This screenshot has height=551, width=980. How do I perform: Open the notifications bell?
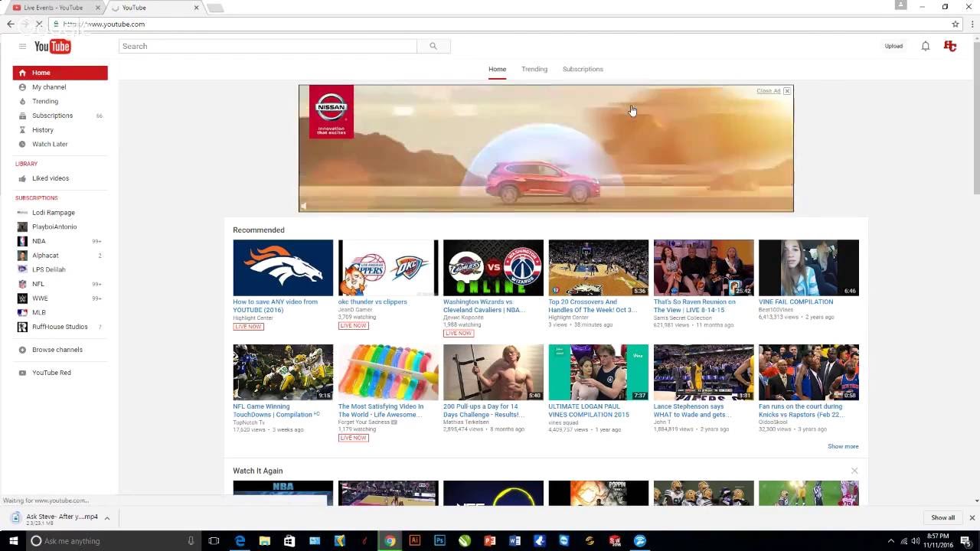pyautogui.click(x=926, y=46)
